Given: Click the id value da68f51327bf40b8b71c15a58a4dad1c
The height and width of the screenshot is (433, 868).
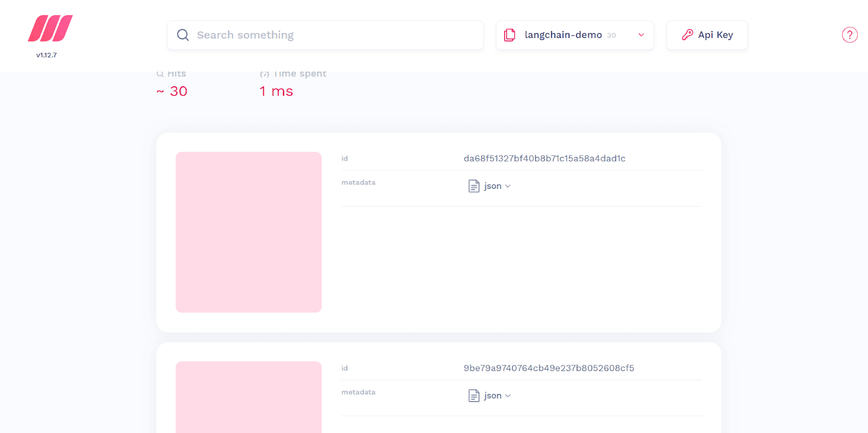Looking at the screenshot, I should [544, 158].
